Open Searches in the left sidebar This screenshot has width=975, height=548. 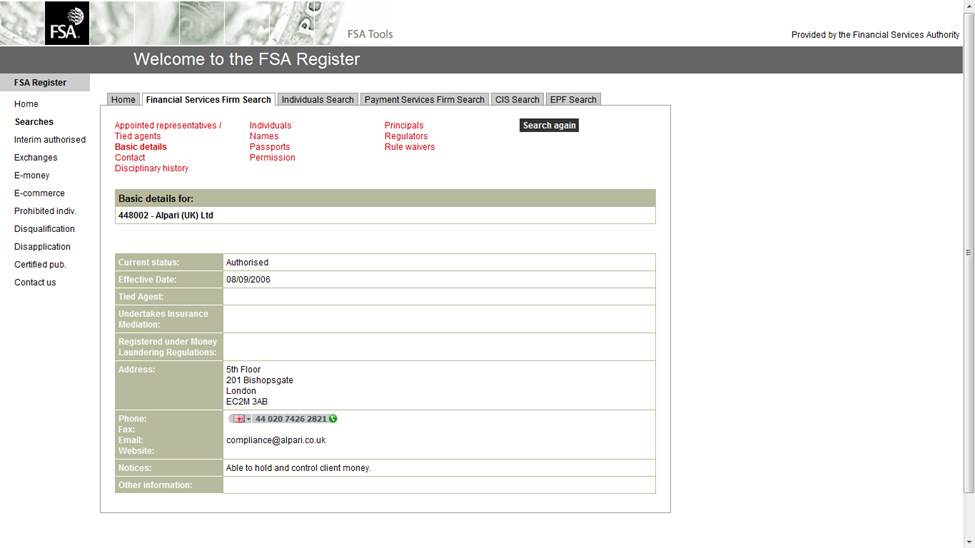point(34,122)
